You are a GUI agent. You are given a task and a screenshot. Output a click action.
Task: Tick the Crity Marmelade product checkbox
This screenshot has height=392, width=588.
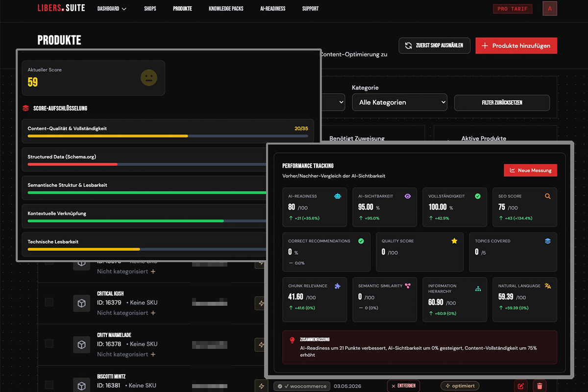[49, 344]
